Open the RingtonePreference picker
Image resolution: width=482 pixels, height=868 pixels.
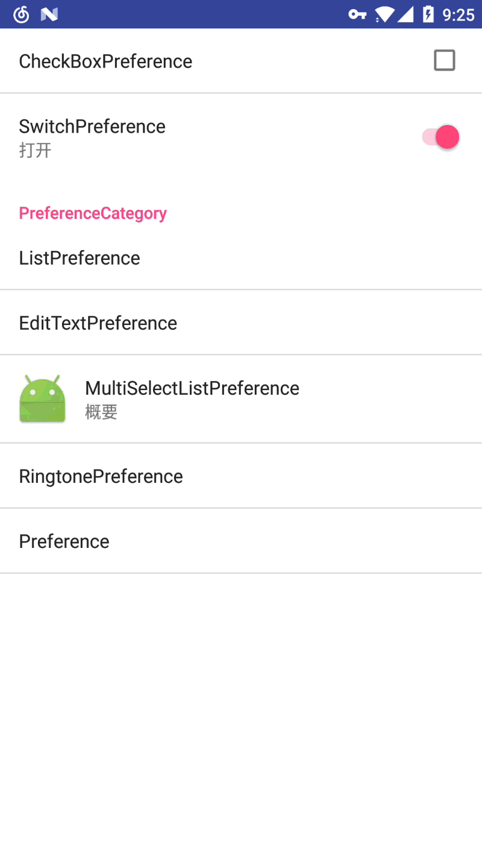pyautogui.click(x=101, y=476)
